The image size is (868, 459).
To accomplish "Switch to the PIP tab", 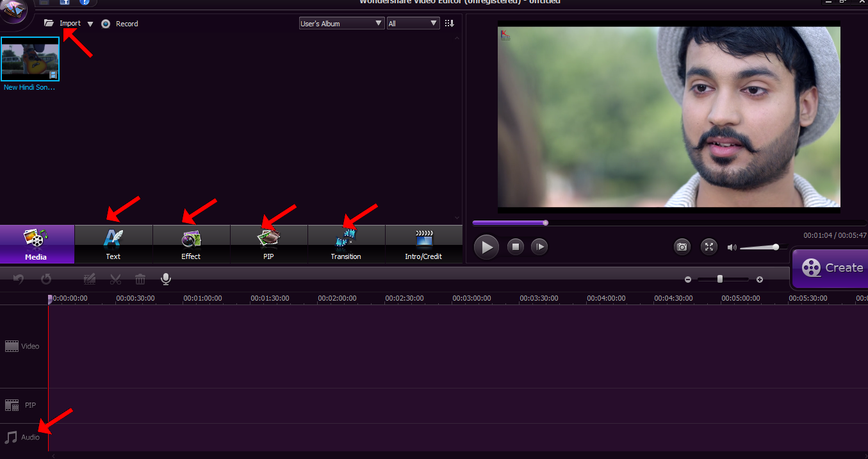I will coord(268,244).
